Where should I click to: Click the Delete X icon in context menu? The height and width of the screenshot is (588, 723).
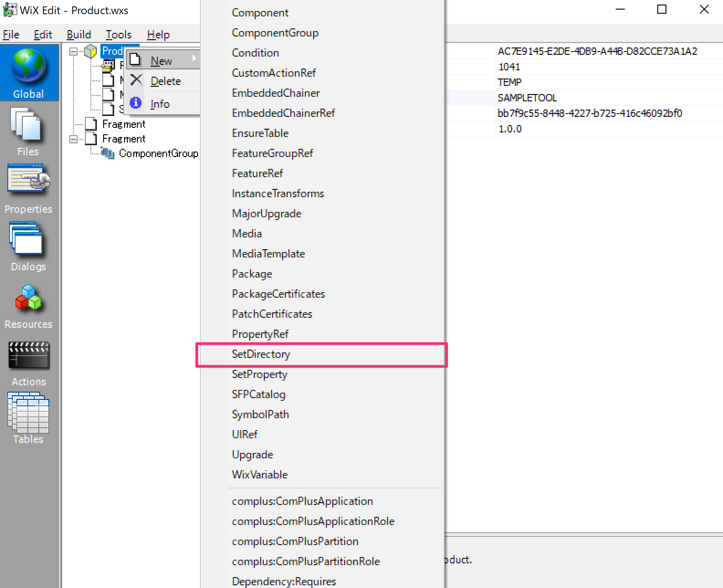tap(136, 80)
